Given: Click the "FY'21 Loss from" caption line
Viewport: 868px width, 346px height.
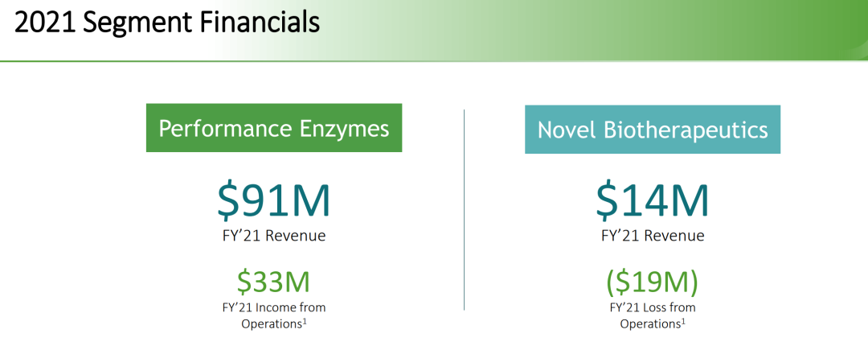Looking at the screenshot, I should click(x=652, y=307).
